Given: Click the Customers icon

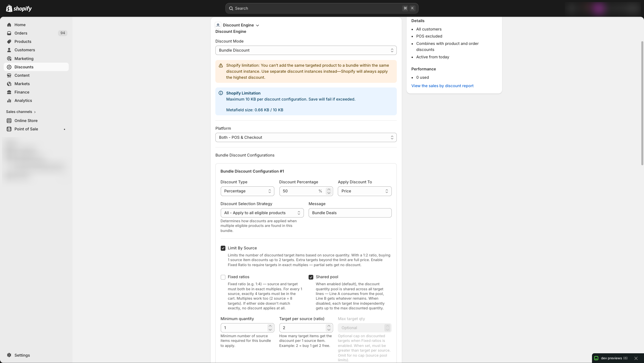Looking at the screenshot, I should [9, 50].
